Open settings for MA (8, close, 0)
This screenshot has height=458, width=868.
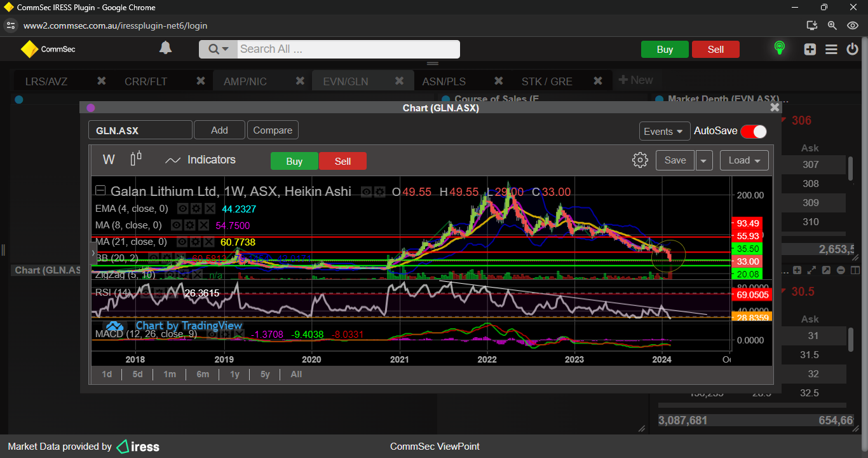[x=190, y=225]
